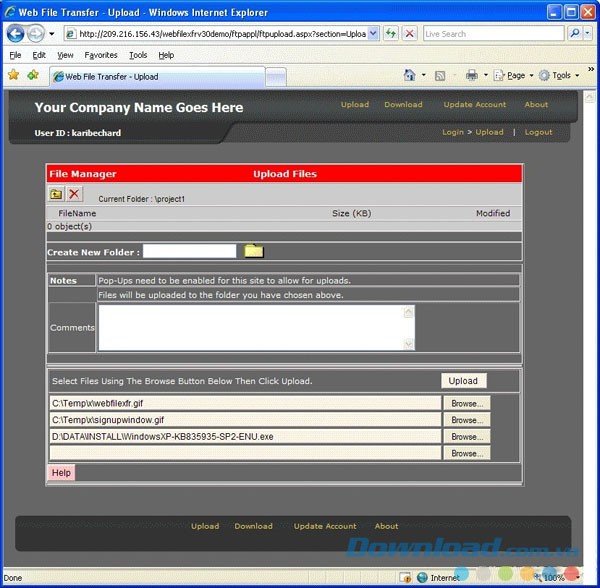This screenshot has width=600, height=588.
Task: Click the pink Help button
Action: [x=61, y=472]
